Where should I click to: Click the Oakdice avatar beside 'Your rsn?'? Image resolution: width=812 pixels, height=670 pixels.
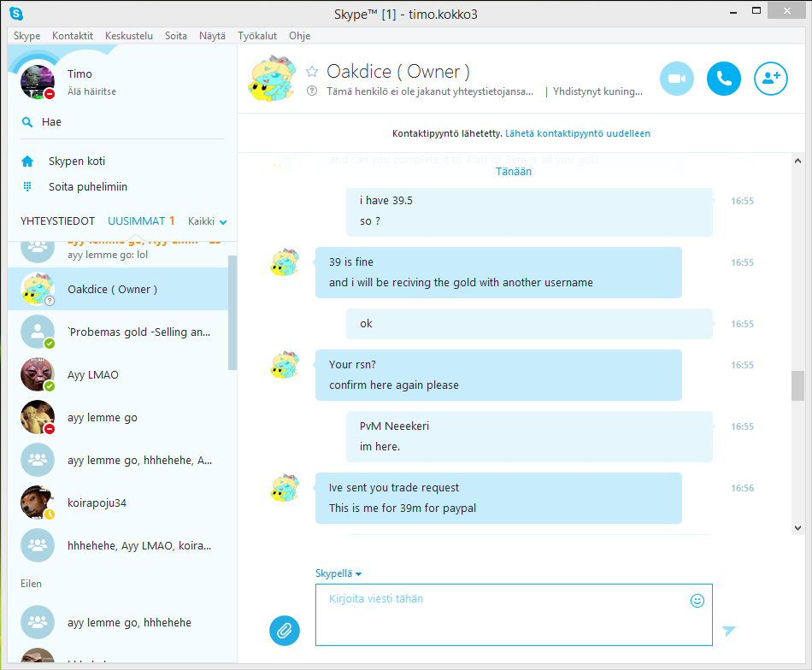(285, 365)
